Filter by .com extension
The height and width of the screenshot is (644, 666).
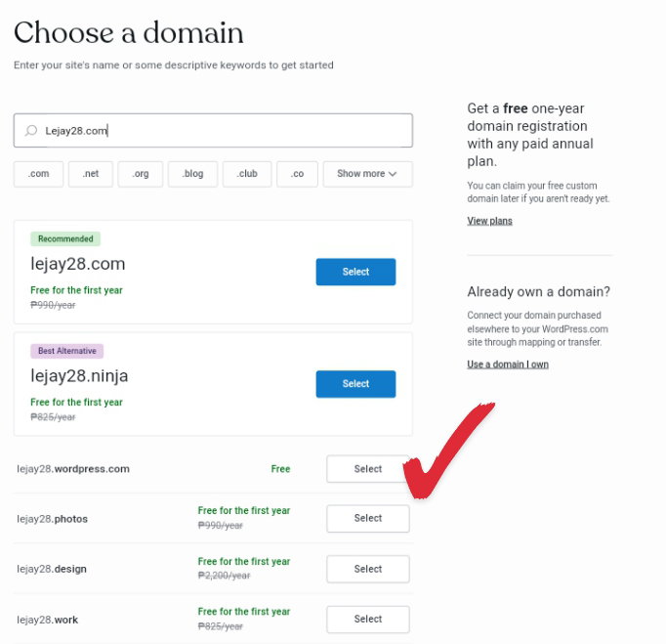tap(39, 174)
